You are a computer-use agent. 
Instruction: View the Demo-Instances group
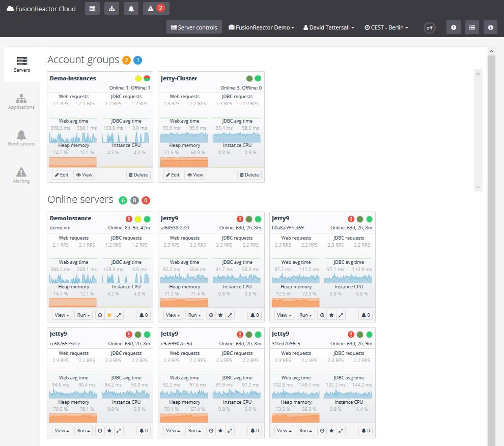coord(84,174)
